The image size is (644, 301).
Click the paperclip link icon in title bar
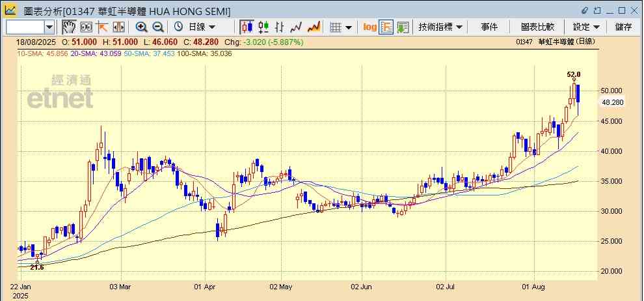coord(585,10)
